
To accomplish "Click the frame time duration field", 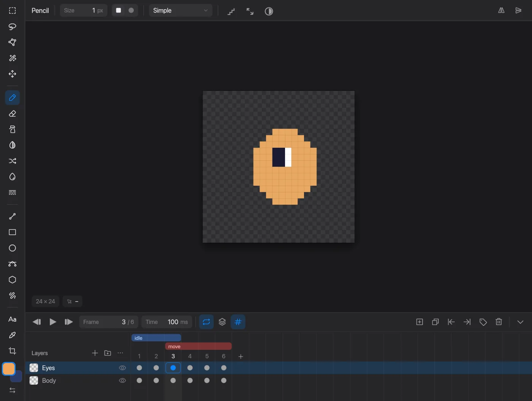I will pyautogui.click(x=166, y=322).
